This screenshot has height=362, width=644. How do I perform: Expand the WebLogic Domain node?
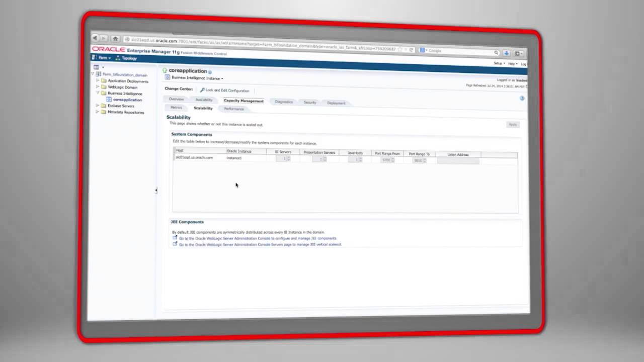point(98,86)
